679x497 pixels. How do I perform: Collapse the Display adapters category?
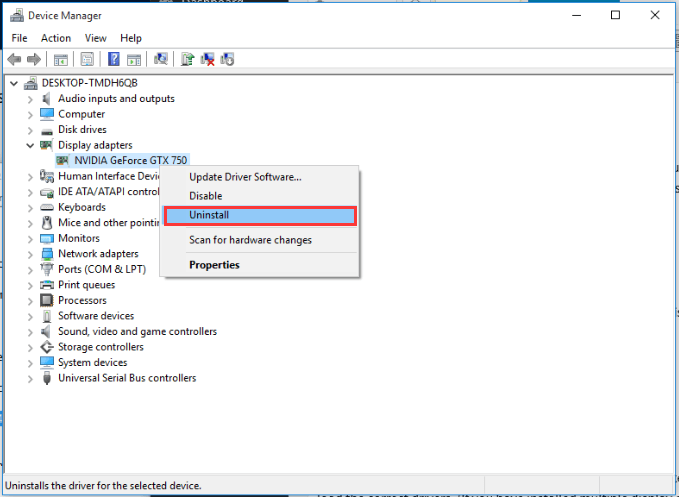tap(30, 145)
